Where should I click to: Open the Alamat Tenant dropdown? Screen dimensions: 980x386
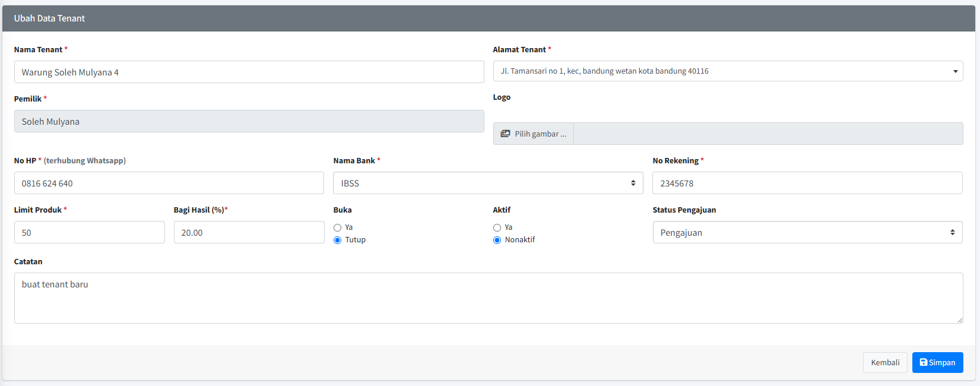coord(728,71)
